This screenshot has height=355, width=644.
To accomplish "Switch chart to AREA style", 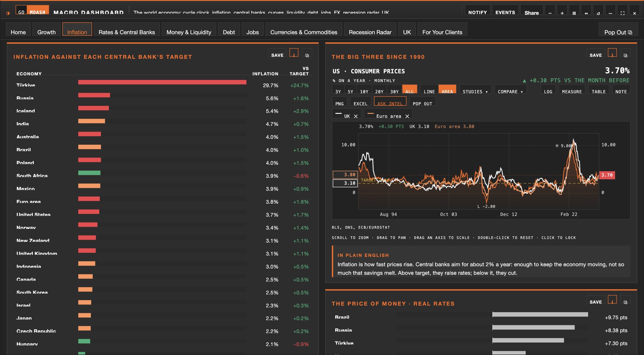I will (447, 89).
